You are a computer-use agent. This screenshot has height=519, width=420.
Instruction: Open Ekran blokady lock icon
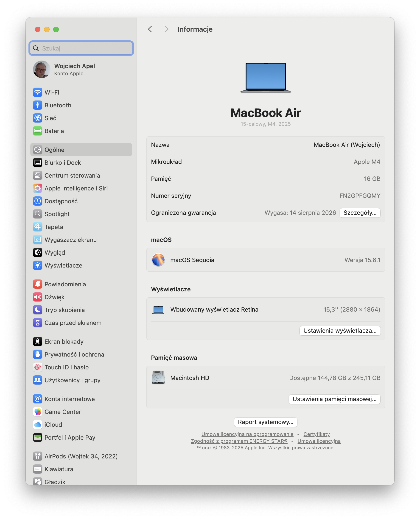coord(37,341)
